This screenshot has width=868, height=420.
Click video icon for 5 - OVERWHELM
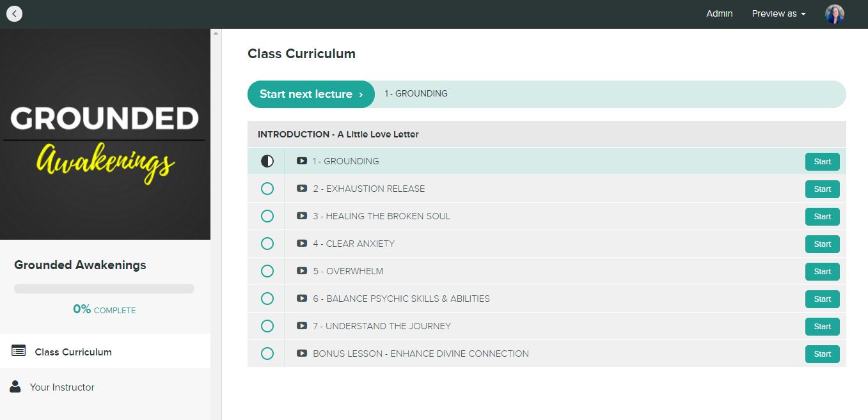pos(302,271)
